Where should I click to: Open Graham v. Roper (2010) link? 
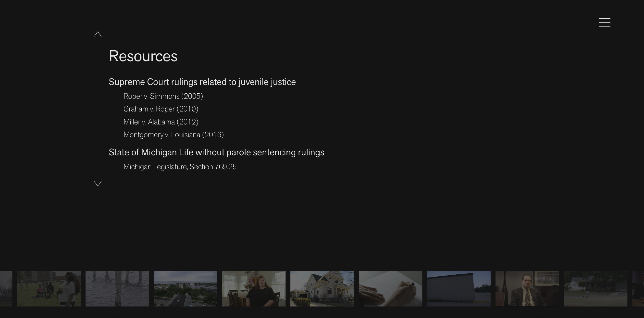pyautogui.click(x=161, y=109)
